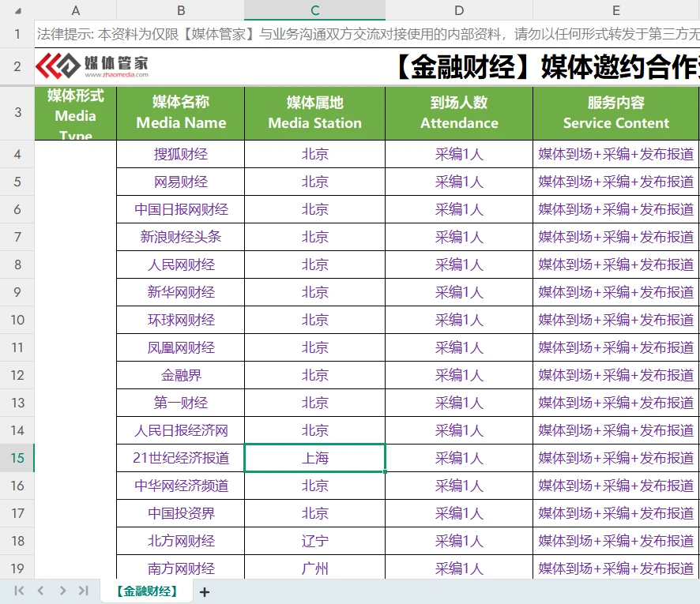Add a new sheet with plus icon
This screenshot has width=700, height=604.
[x=205, y=592]
